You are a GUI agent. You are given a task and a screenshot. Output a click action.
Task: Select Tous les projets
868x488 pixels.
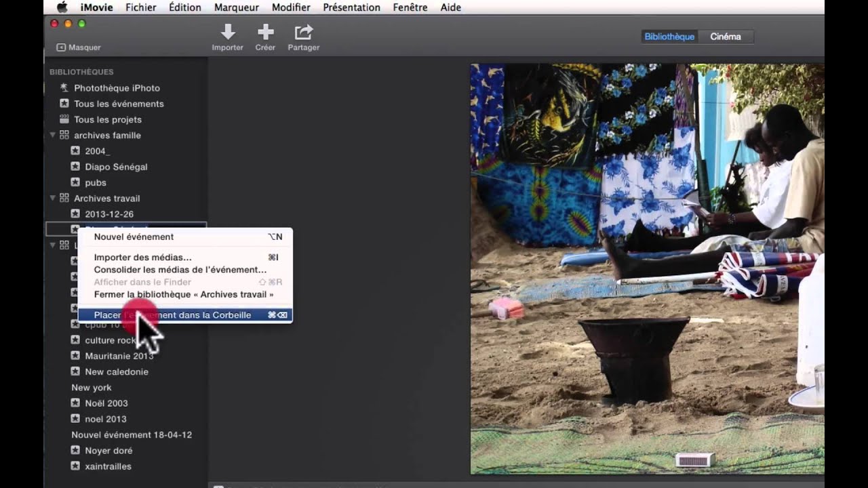pyautogui.click(x=107, y=119)
